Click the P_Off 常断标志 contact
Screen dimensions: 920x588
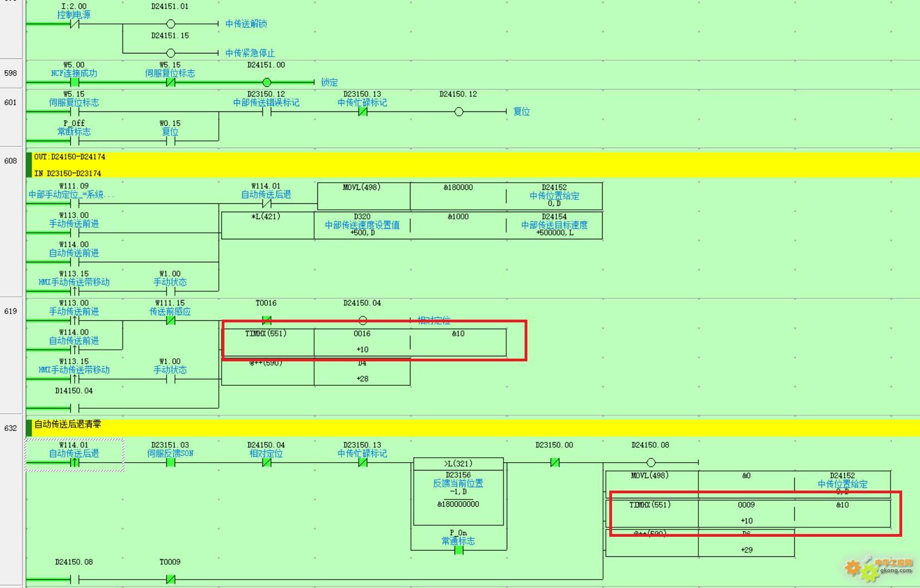75,141
